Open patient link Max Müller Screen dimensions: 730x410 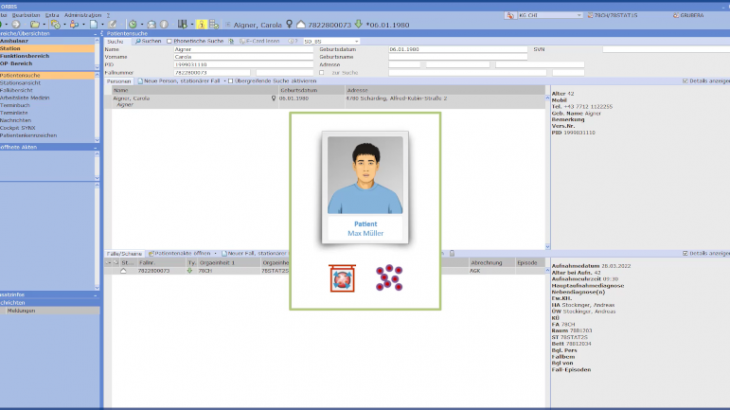[x=364, y=232]
